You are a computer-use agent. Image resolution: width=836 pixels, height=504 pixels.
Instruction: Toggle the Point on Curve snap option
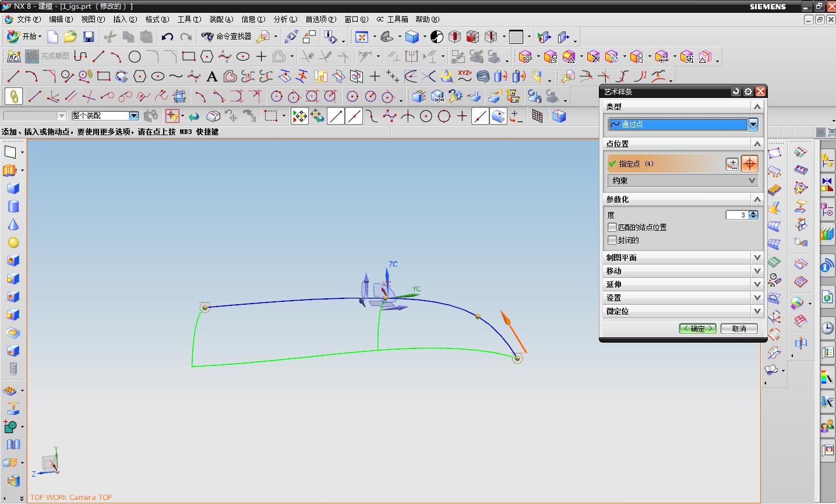[x=480, y=117]
